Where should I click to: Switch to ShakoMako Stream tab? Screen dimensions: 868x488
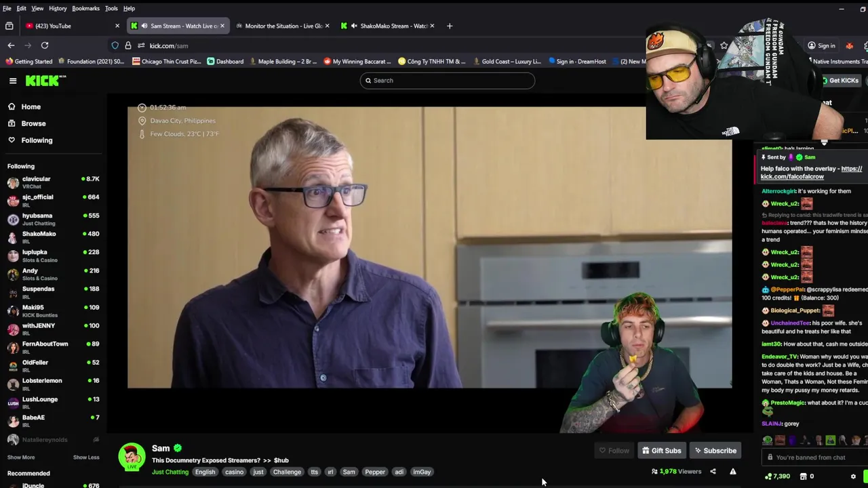coord(387,26)
